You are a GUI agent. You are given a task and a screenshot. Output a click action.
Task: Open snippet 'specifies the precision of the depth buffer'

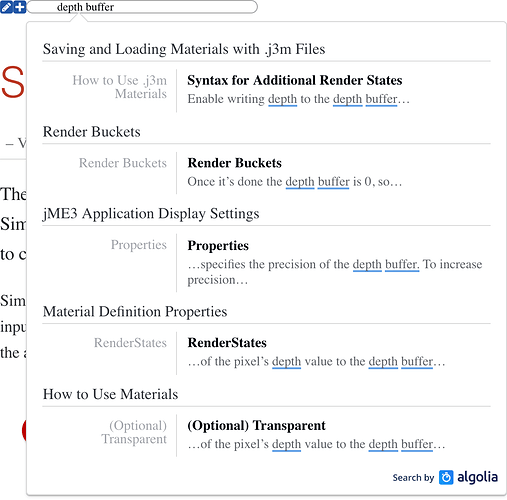335,272
